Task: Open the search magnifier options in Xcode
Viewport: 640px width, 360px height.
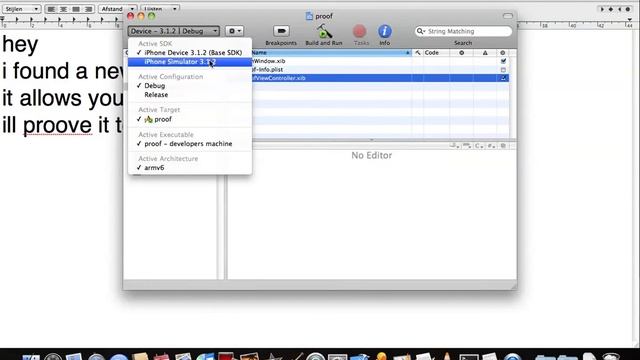Action: click(420, 31)
